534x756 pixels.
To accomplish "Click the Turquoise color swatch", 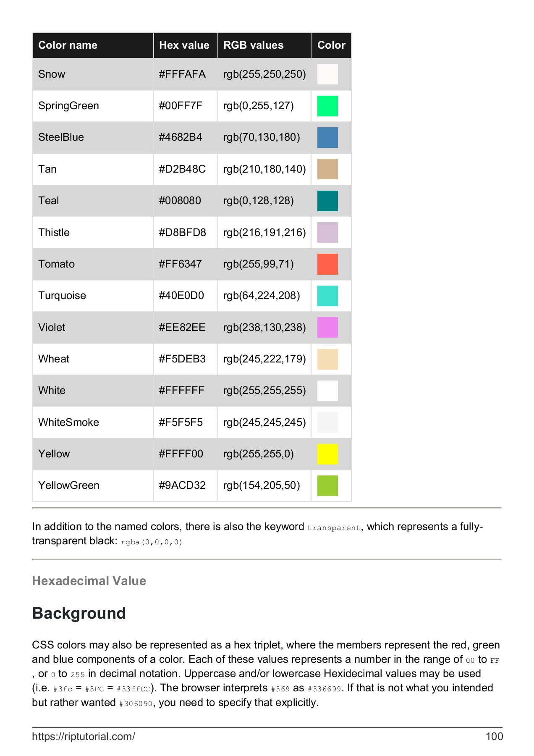I will click(327, 296).
